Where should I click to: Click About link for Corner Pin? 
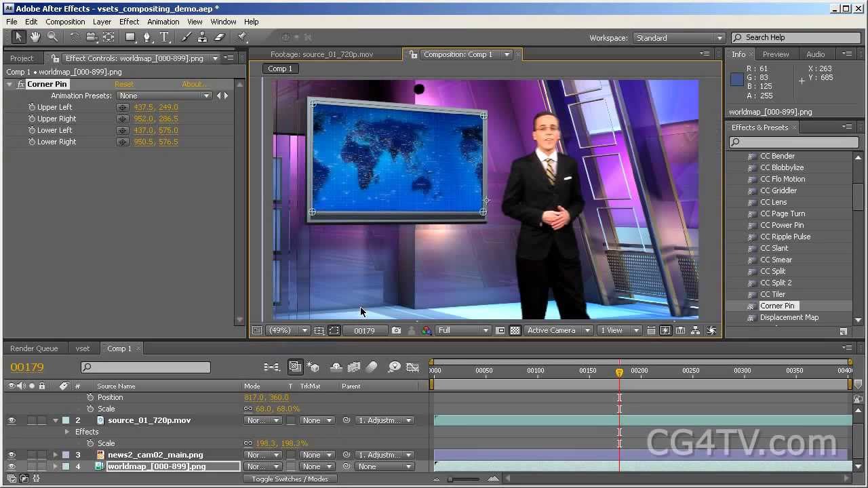click(x=193, y=84)
